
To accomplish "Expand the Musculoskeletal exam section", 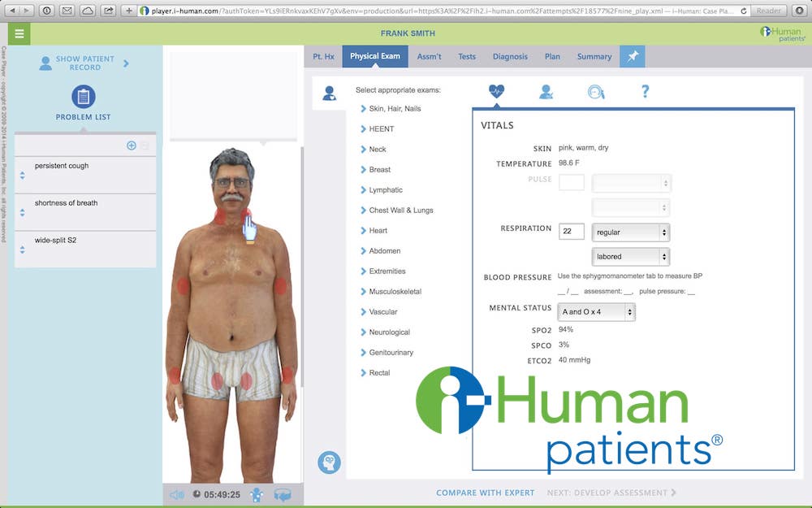I will click(391, 291).
